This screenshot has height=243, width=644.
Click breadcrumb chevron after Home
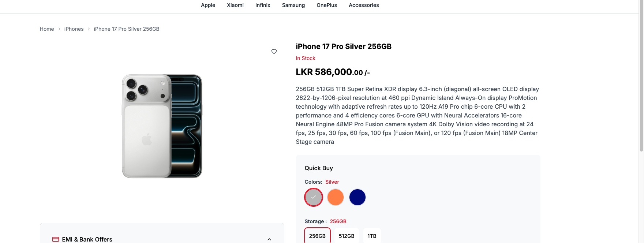point(59,29)
